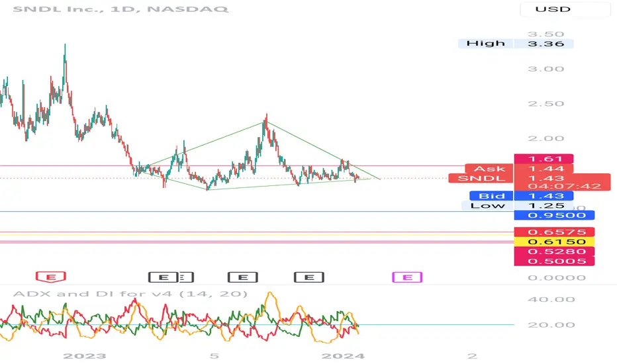Click the 0.9500 blue price level label
This screenshot has width=617, height=364.
[x=554, y=215]
